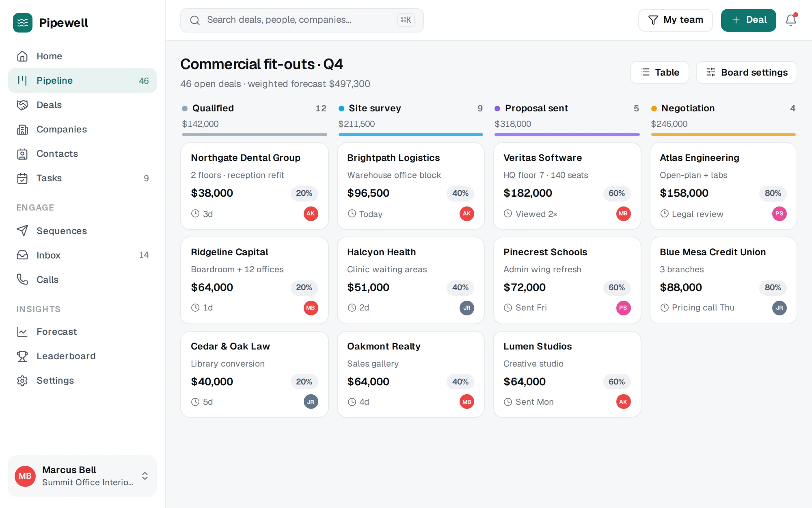Click the Leaderboard trophy icon
Screen dimensions: 812x508
point(22,356)
